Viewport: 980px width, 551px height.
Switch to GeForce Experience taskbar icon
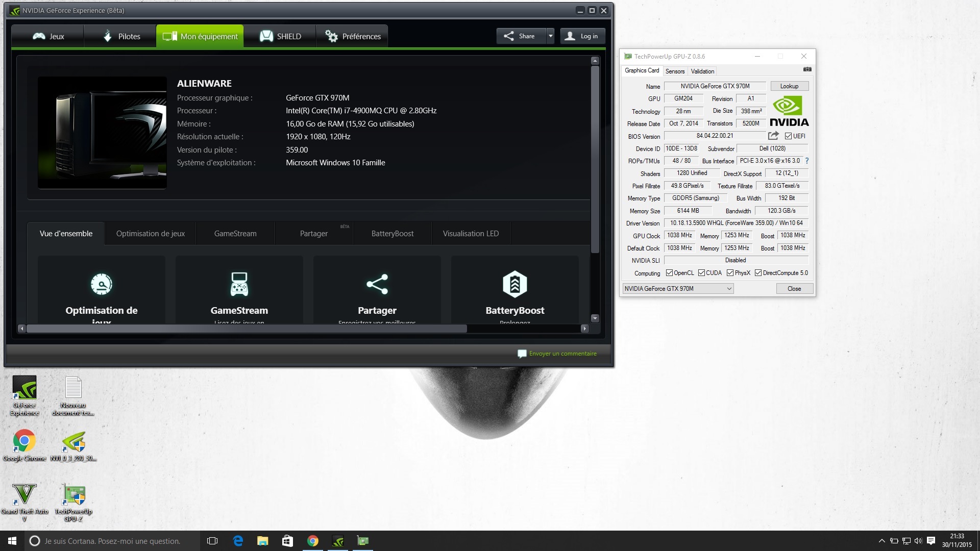coord(338,541)
